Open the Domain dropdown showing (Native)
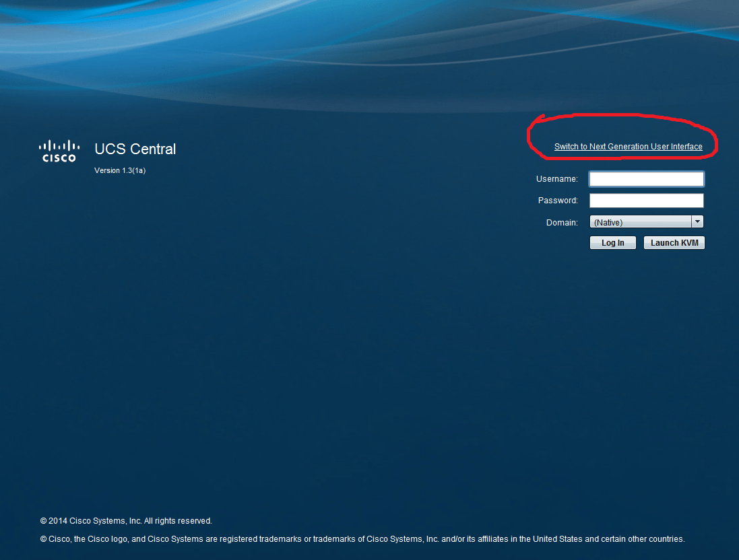This screenshot has height=560, width=739. [647, 222]
